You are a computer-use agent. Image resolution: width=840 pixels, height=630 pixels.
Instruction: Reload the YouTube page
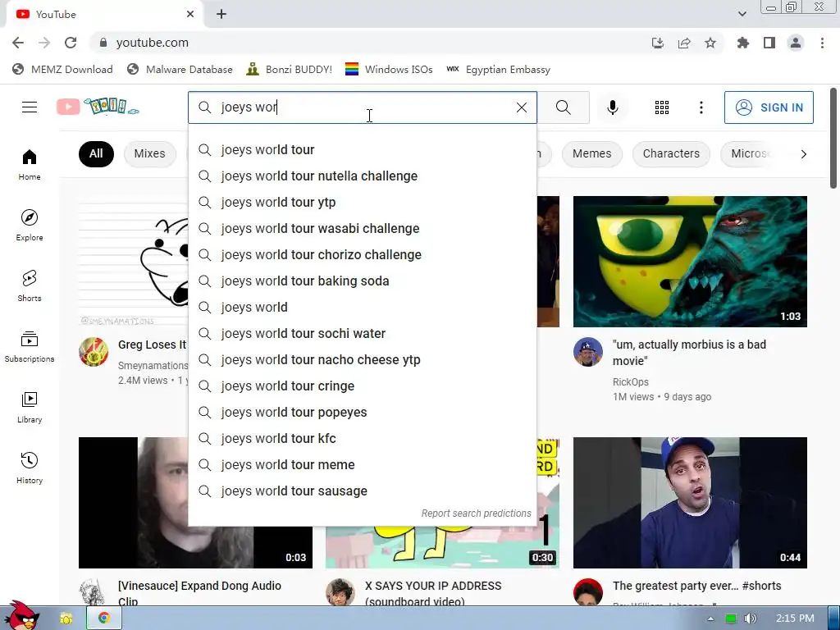point(71,43)
